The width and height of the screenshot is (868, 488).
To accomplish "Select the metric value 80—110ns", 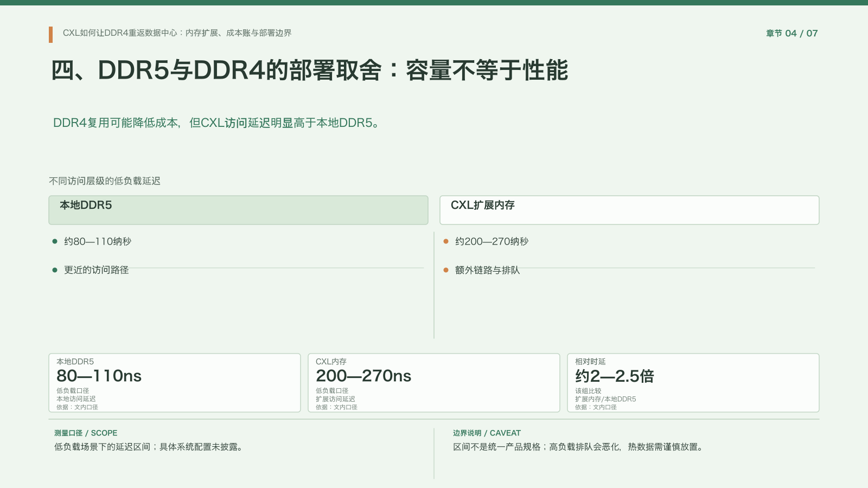I will coord(99,376).
